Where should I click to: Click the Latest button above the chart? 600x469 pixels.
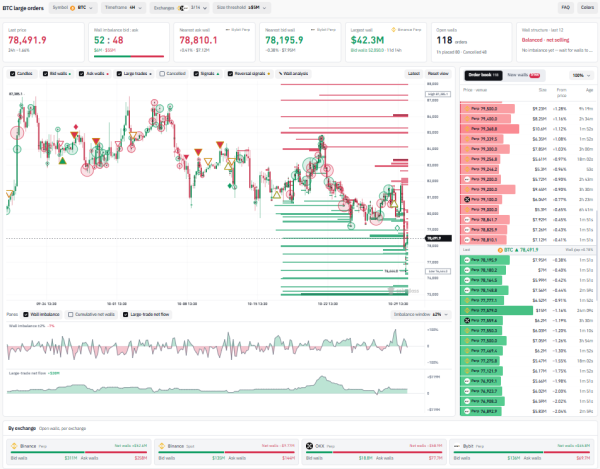click(414, 73)
